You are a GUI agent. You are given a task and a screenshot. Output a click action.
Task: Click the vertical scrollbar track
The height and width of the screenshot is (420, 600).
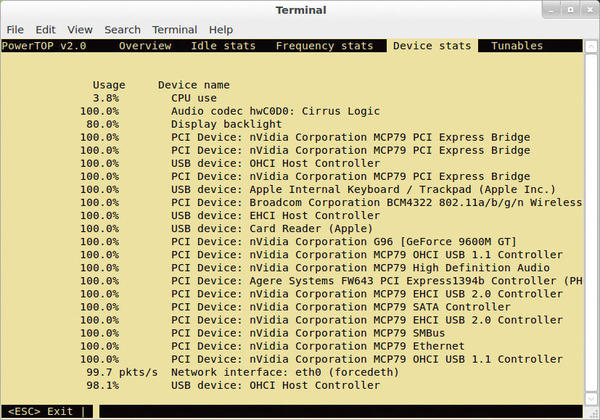(x=591, y=223)
